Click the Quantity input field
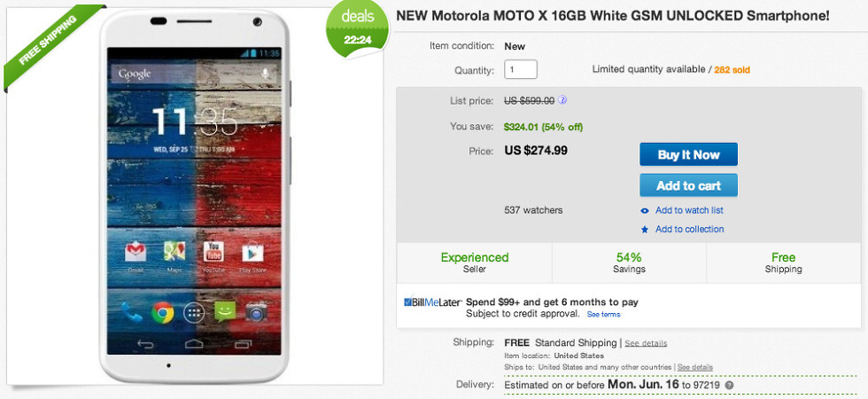 [521, 69]
